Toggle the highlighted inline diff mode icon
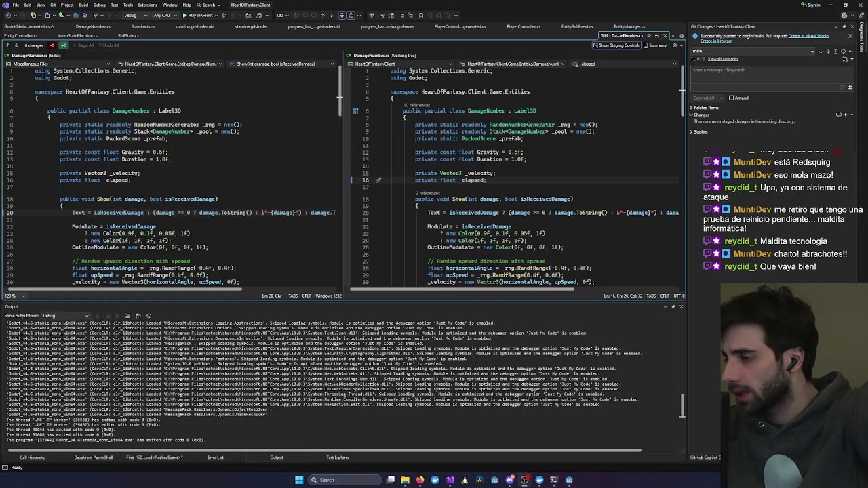 [x=342, y=15]
